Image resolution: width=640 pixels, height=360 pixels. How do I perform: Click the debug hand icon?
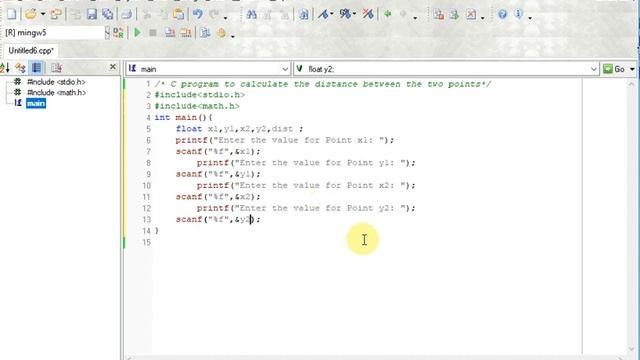pos(221,33)
